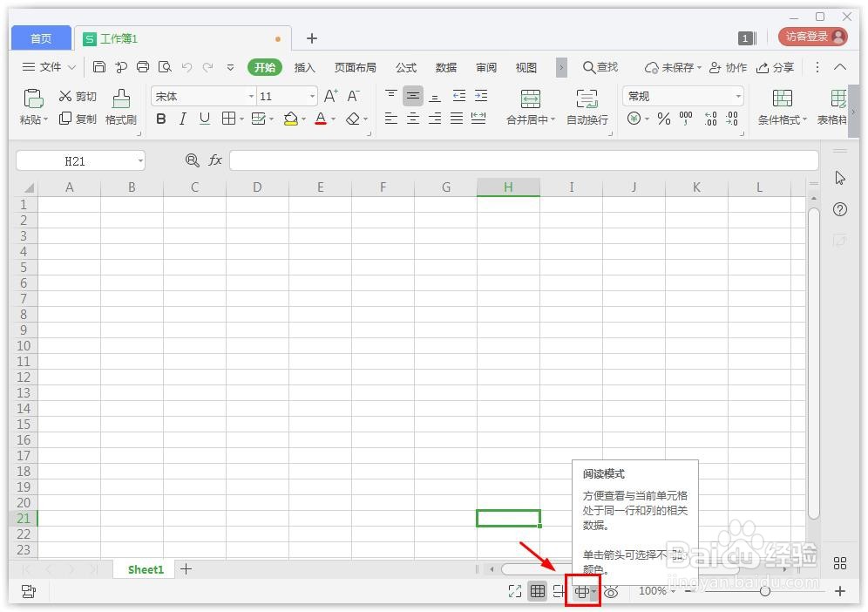Open the Insert Function fx icon
Screen dimensions: 868x612
click(x=215, y=160)
